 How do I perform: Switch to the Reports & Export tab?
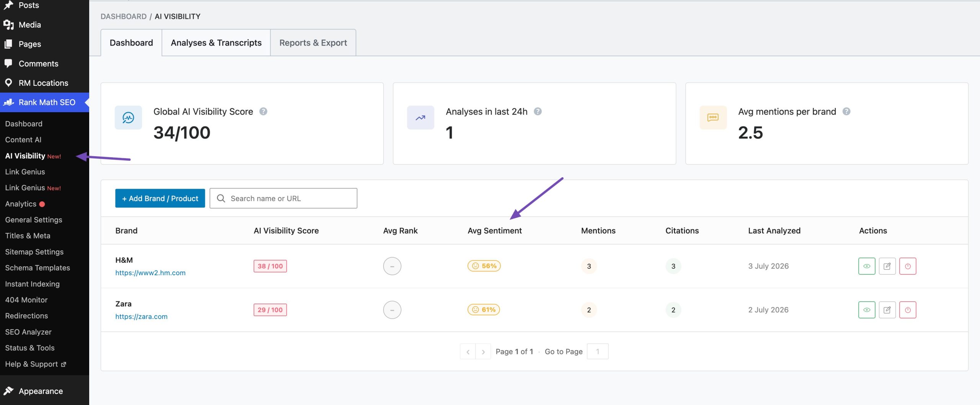click(x=313, y=42)
